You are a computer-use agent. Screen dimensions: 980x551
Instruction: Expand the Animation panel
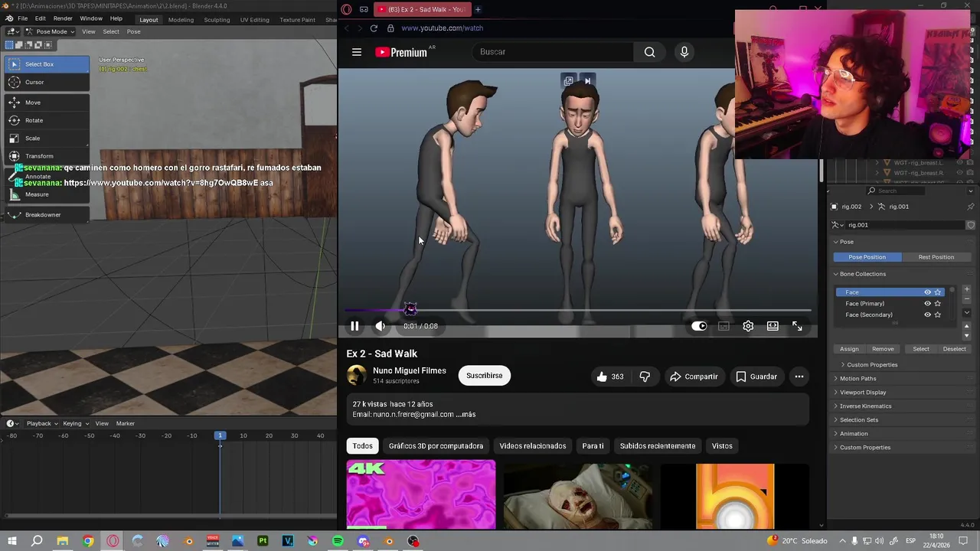point(854,434)
